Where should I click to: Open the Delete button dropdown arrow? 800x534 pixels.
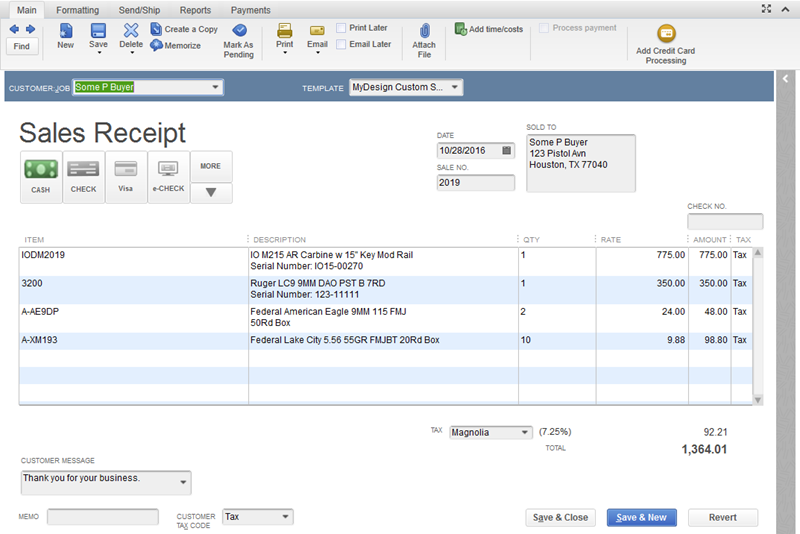pos(132,53)
